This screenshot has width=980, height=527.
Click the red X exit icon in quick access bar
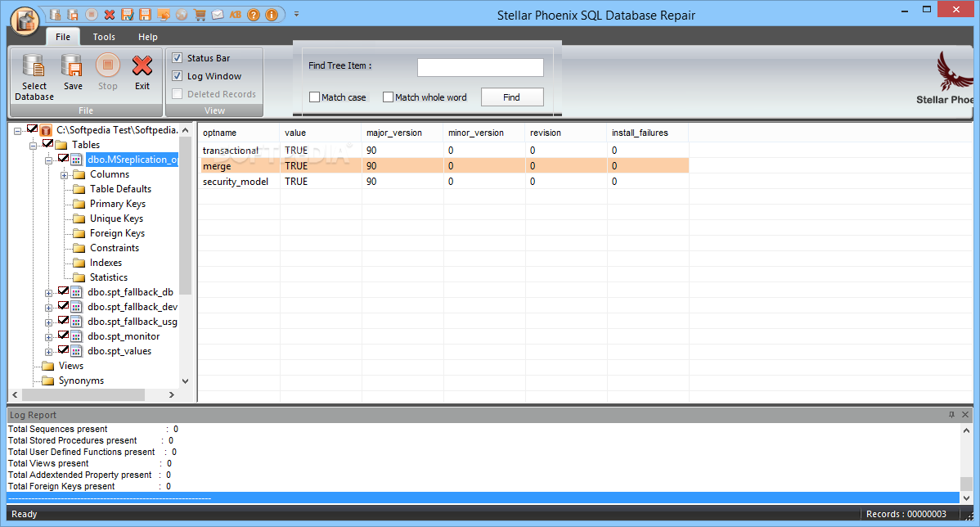(x=110, y=15)
